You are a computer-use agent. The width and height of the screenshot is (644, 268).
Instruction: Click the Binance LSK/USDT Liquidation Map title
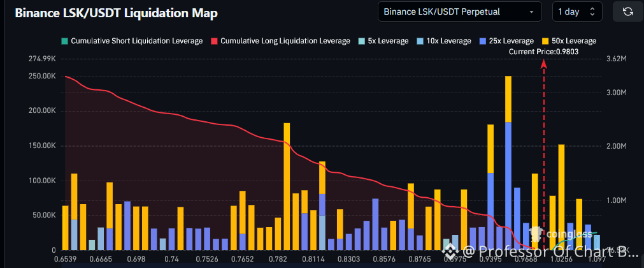coord(116,13)
